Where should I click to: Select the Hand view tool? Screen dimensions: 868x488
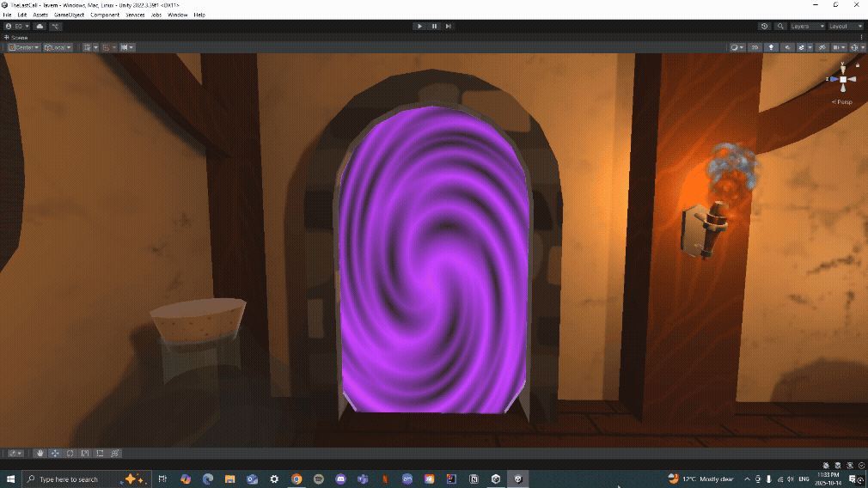(40, 453)
